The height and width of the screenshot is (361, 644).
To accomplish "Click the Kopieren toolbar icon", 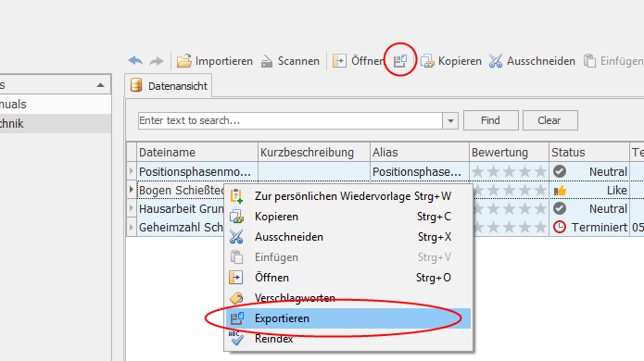I will [427, 61].
